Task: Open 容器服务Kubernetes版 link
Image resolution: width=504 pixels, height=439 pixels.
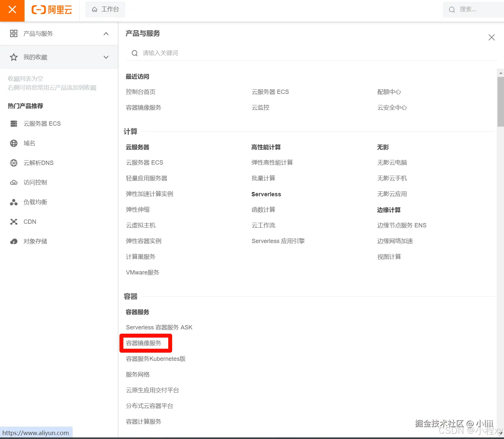Action: point(156,359)
